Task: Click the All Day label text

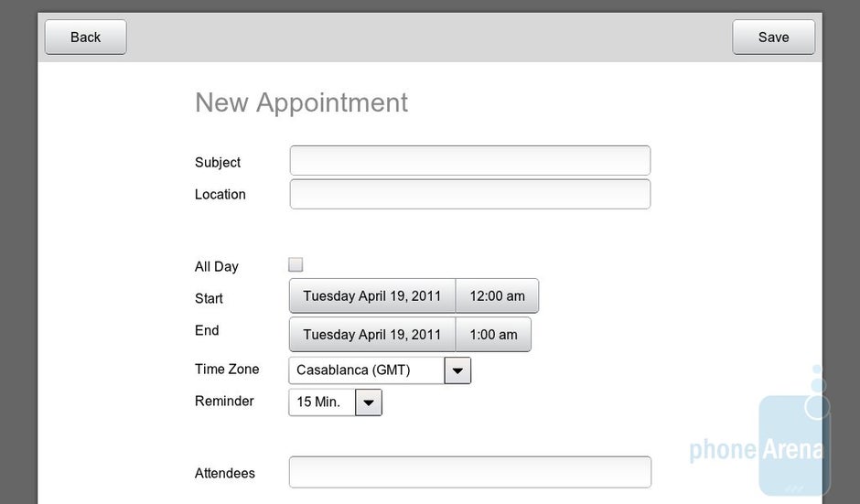Action: (217, 267)
